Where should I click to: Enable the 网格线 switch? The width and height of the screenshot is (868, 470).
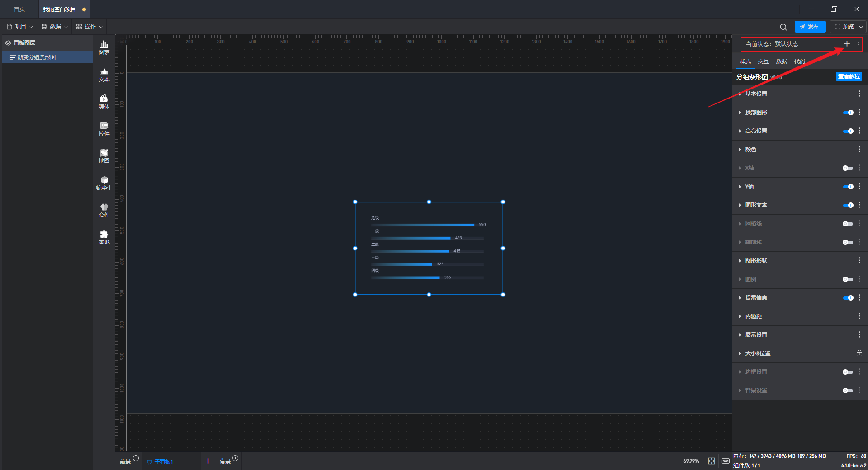[x=848, y=224]
